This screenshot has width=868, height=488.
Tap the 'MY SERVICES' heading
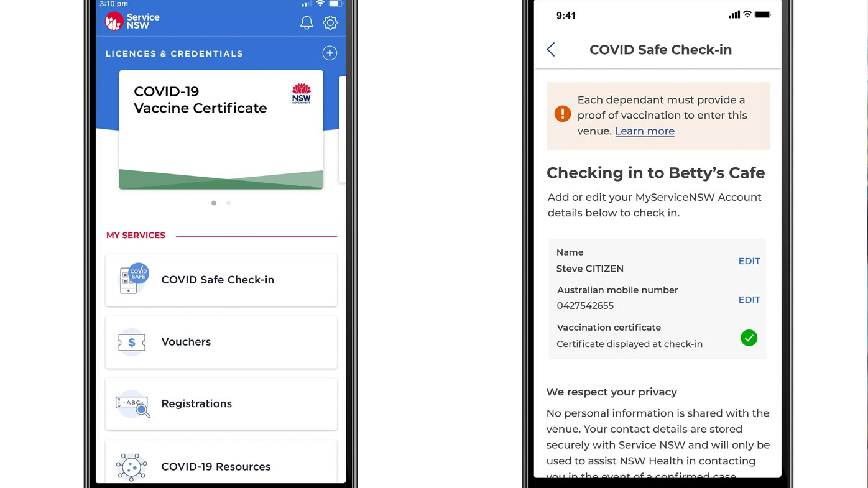click(x=136, y=236)
